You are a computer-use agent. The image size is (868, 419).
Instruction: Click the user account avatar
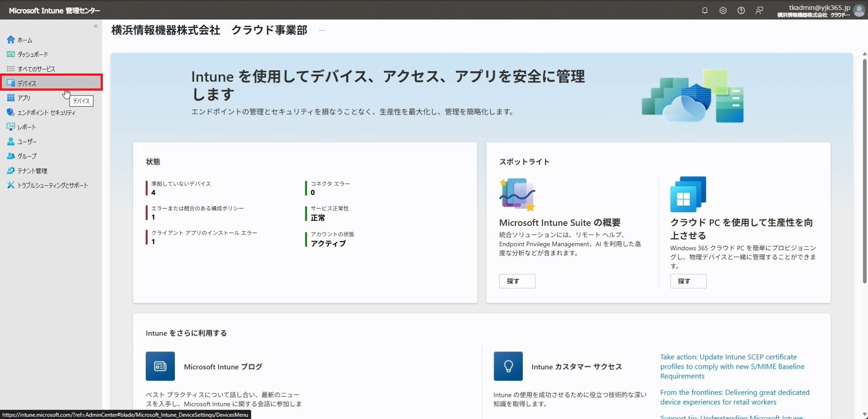tap(859, 10)
